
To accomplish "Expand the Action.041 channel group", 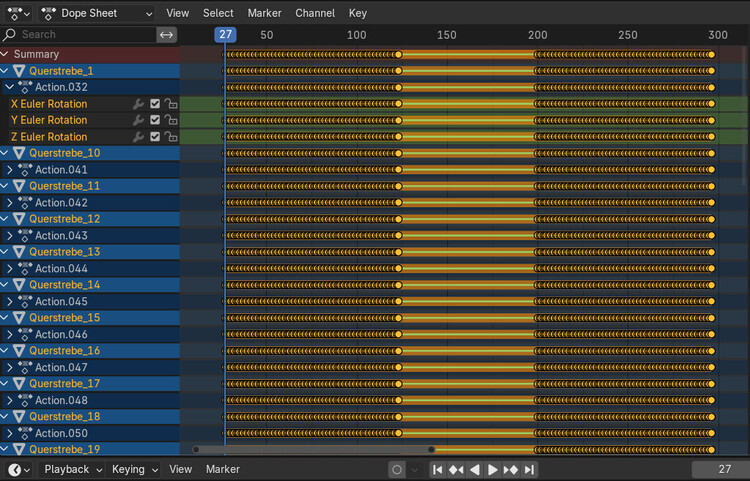I will tap(10, 170).
